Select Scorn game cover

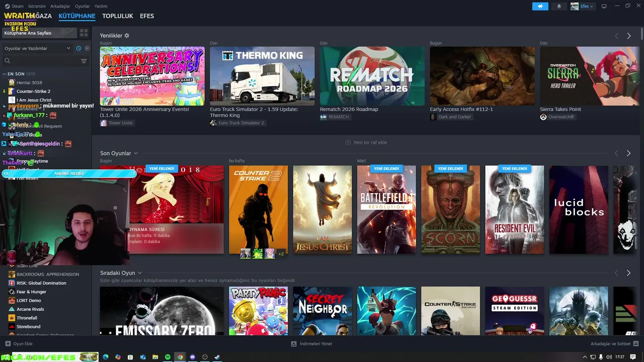tap(451, 210)
